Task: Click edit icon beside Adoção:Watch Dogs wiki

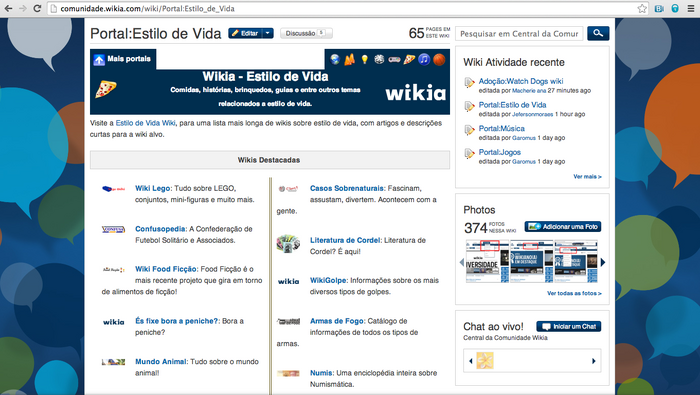Action: pyautogui.click(x=469, y=83)
